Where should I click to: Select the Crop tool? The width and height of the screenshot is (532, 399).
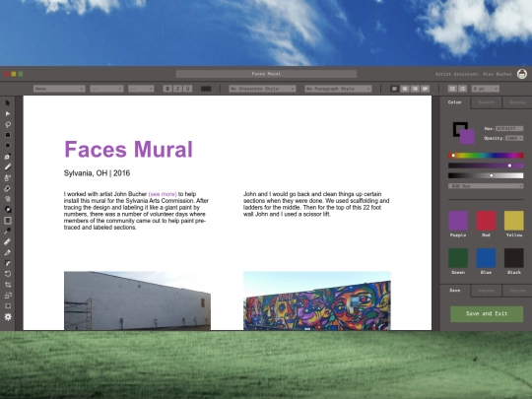click(8, 285)
